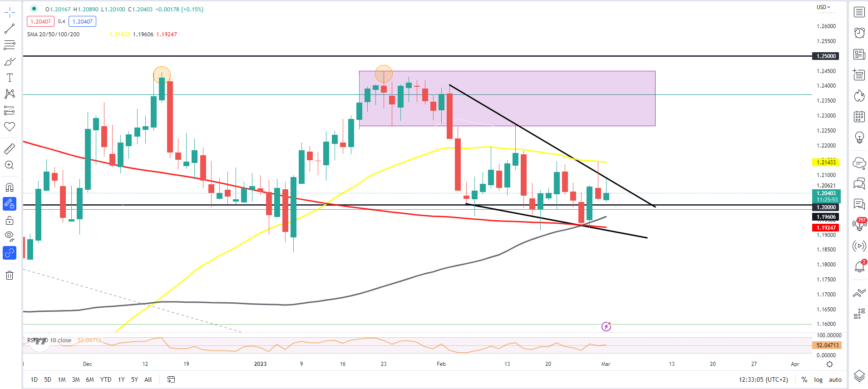Open the Fibonacci and Gann tools
Viewport: 868px width, 389px height.
click(x=10, y=45)
